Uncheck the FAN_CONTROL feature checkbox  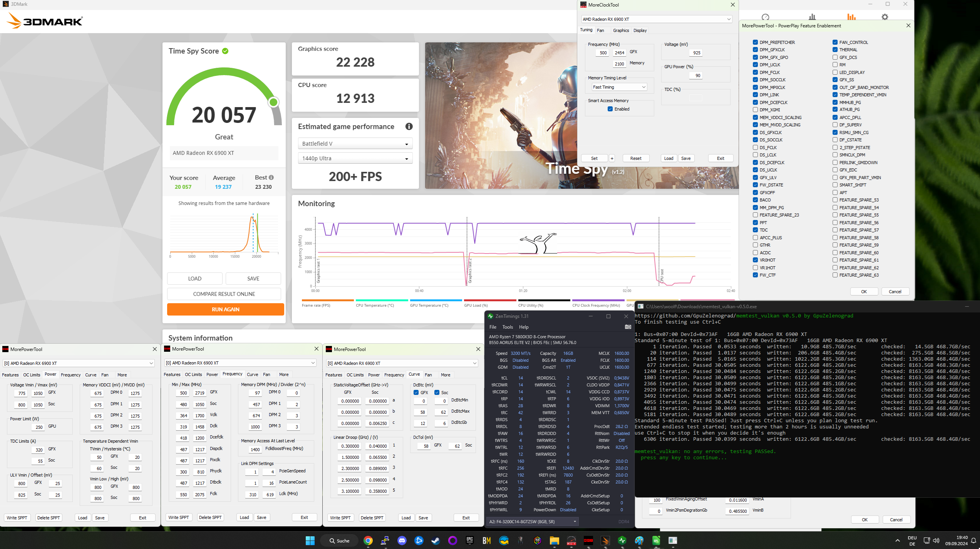tap(835, 42)
